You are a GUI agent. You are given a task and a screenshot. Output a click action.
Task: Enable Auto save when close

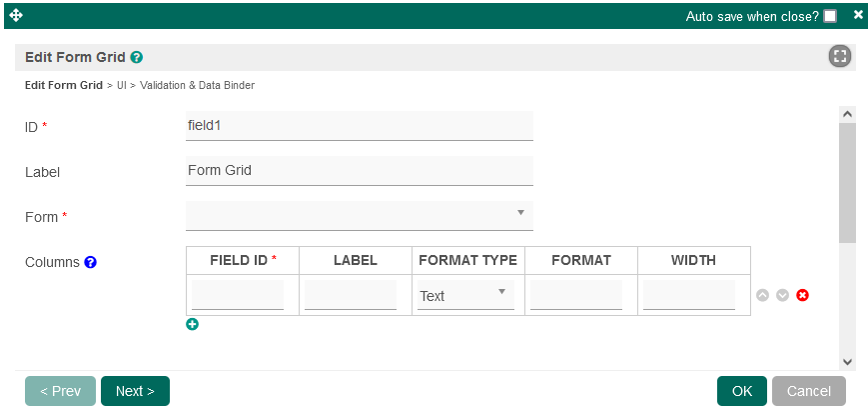coord(830,16)
